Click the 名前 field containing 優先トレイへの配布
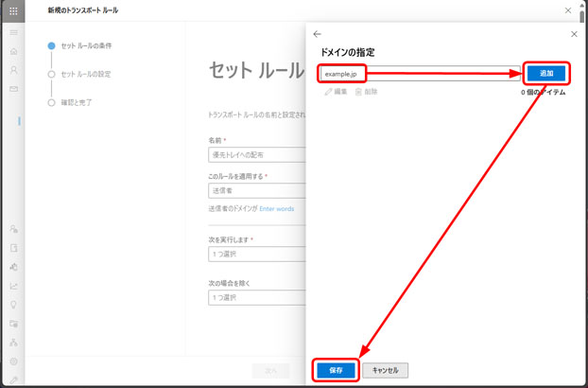588x388 pixels. click(257, 155)
